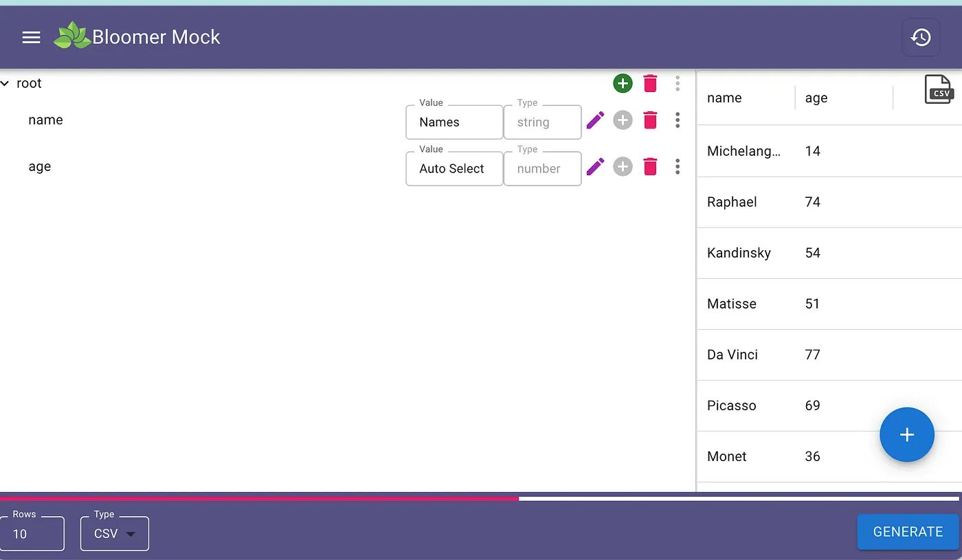The width and height of the screenshot is (962, 560).
Task: Select the age tree item
Action: pyautogui.click(x=39, y=166)
